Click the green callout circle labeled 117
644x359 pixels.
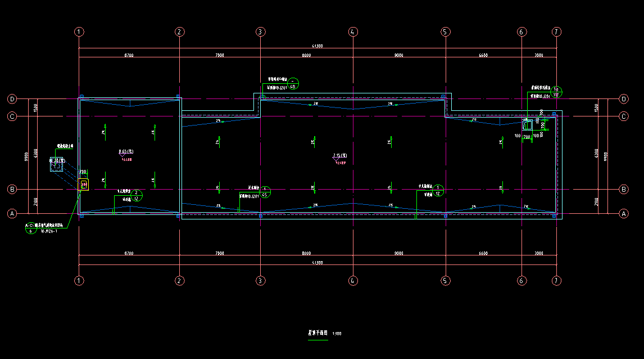(x=556, y=92)
